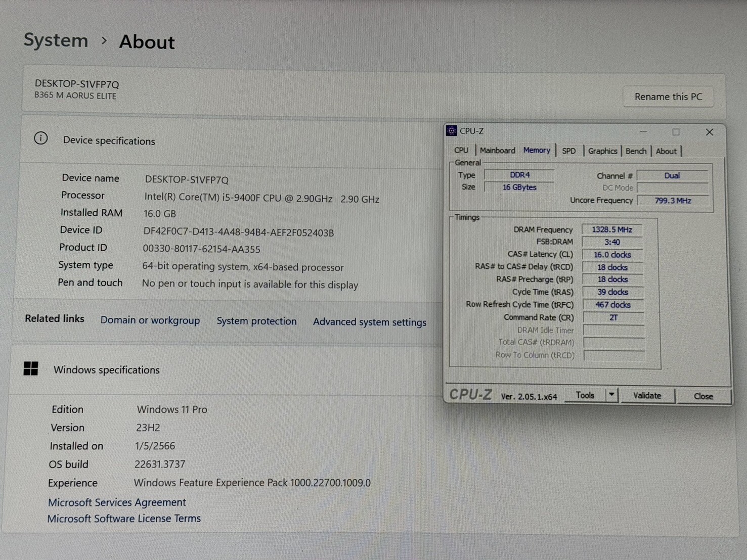
Task: Click the memory Type field showing DDR4
Action: point(519,175)
